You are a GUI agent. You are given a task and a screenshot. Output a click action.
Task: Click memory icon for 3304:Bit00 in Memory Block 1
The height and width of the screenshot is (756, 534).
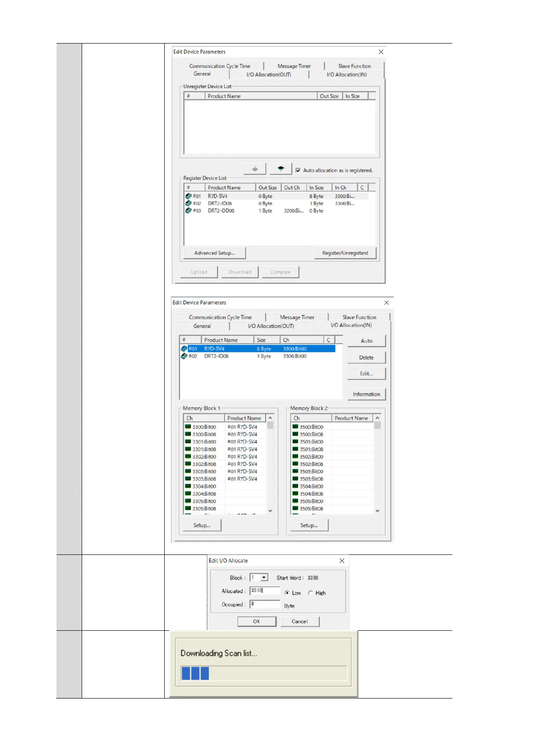tap(188, 486)
